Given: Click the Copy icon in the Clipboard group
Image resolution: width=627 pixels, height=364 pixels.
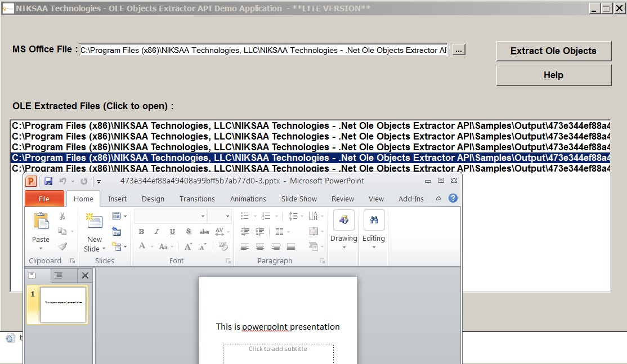Looking at the screenshot, I should 62,231.
